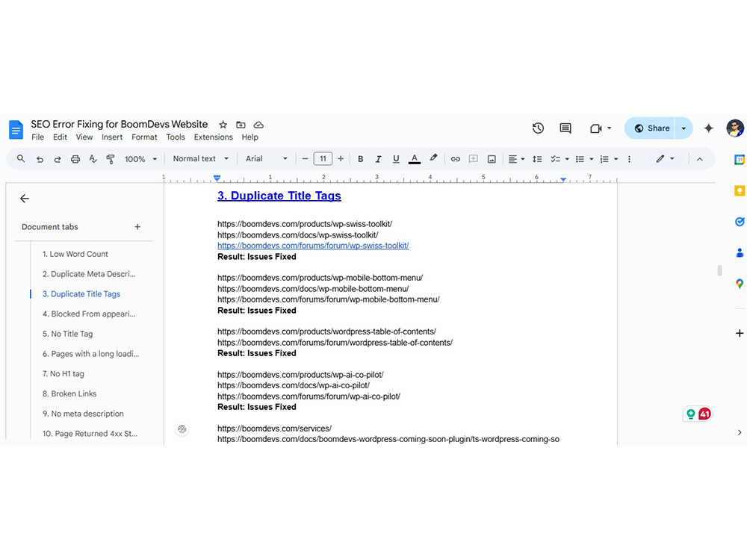Open the Extensions menu
Viewport: 747px width, 560px height.
click(214, 137)
